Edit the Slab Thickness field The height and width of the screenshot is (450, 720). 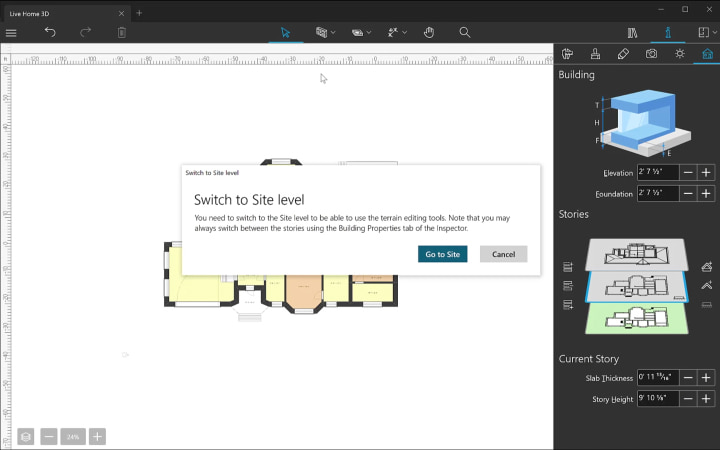tap(658, 377)
